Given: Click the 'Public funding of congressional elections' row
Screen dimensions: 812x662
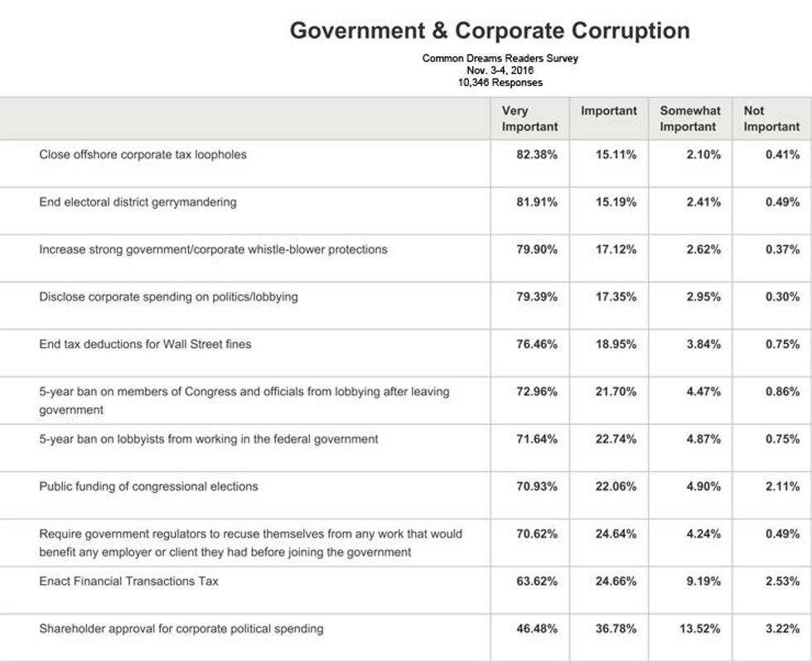Looking at the screenshot, I should tap(148, 486).
